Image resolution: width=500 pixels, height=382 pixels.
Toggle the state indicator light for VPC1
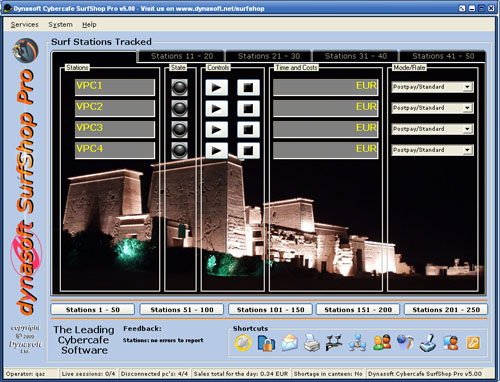tap(179, 87)
